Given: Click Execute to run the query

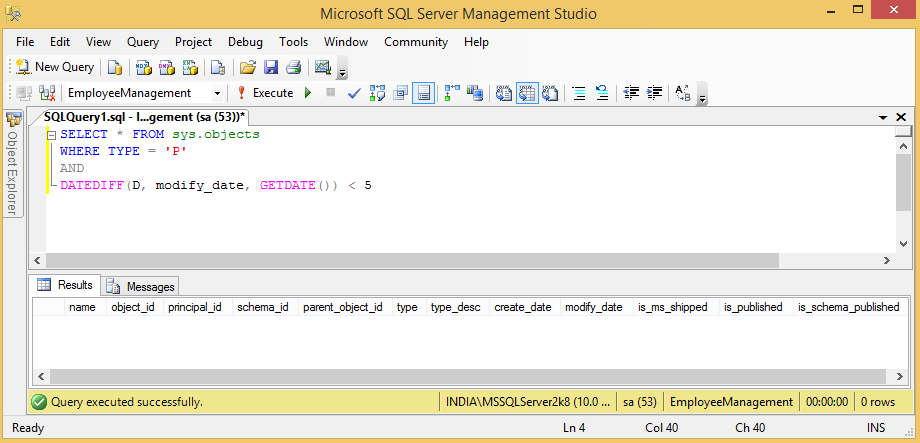Looking at the screenshot, I should pyautogui.click(x=264, y=93).
